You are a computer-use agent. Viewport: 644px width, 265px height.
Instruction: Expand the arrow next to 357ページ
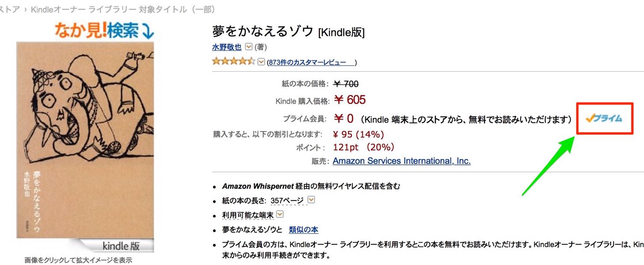point(311,200)
